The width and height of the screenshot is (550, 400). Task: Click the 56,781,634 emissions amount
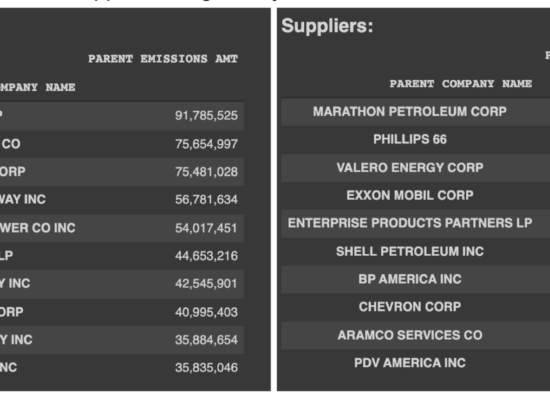[x=206, y=200]
